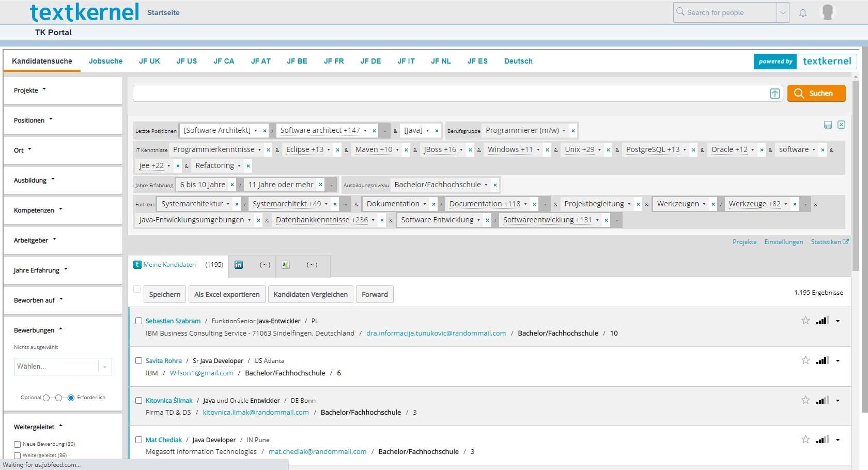Remove the Oracle +12 skill filter
Screen dimensions: 868x470
pos(762,150)
